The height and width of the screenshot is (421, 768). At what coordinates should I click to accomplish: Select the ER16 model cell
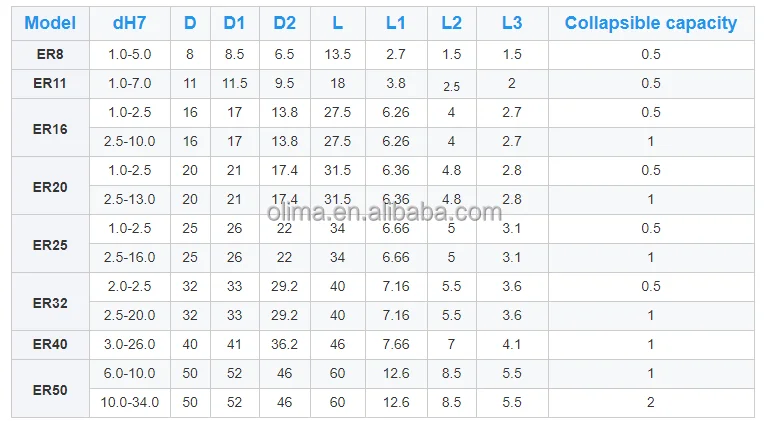tap(49, 127)
